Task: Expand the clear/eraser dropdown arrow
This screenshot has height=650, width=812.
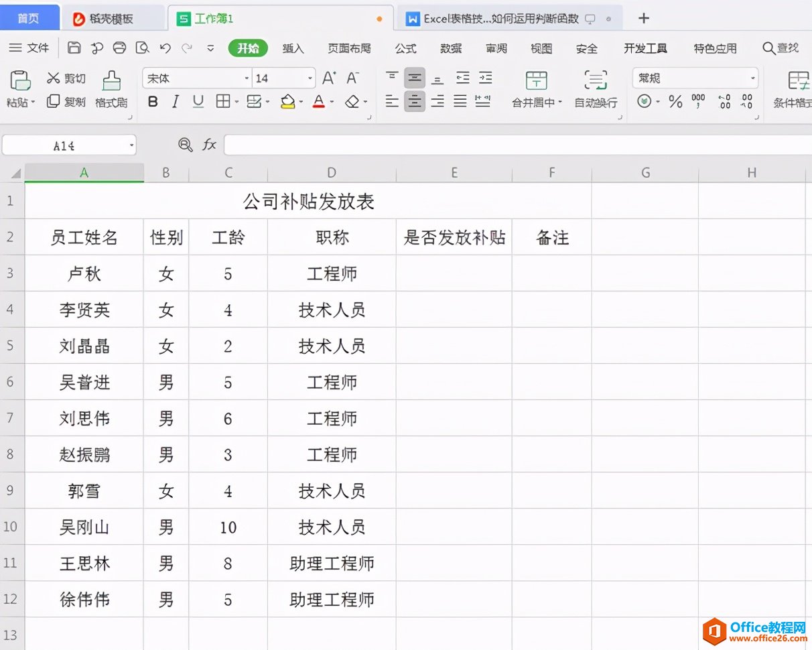Action: pyautogui.click(x=365, y=103)
